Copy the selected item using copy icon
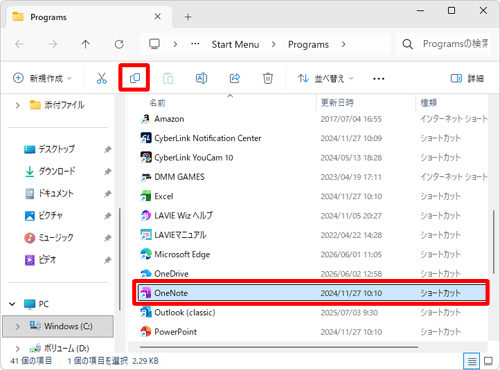This screenshot has height=370, width=500. tap(135, 78)
